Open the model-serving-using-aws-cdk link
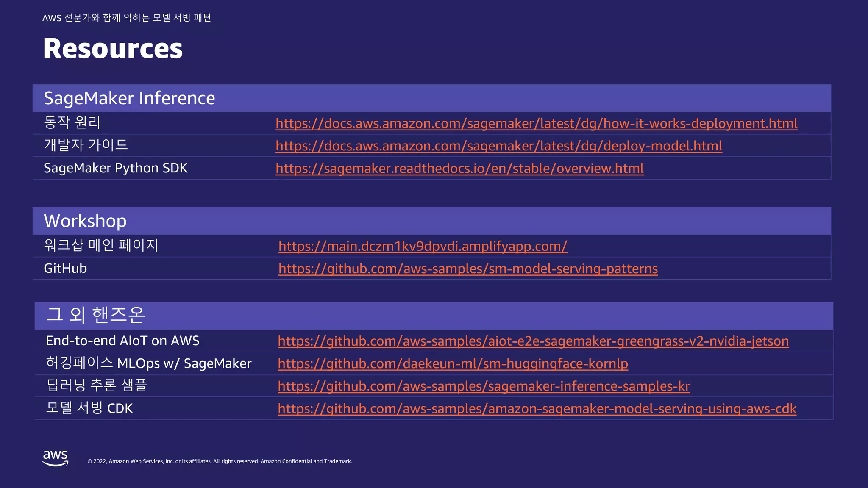 (x=537, y=408)
